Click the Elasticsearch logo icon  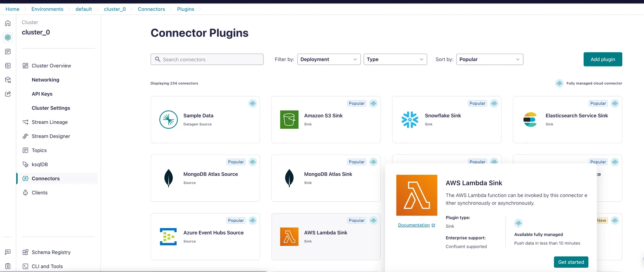[530, 120]
